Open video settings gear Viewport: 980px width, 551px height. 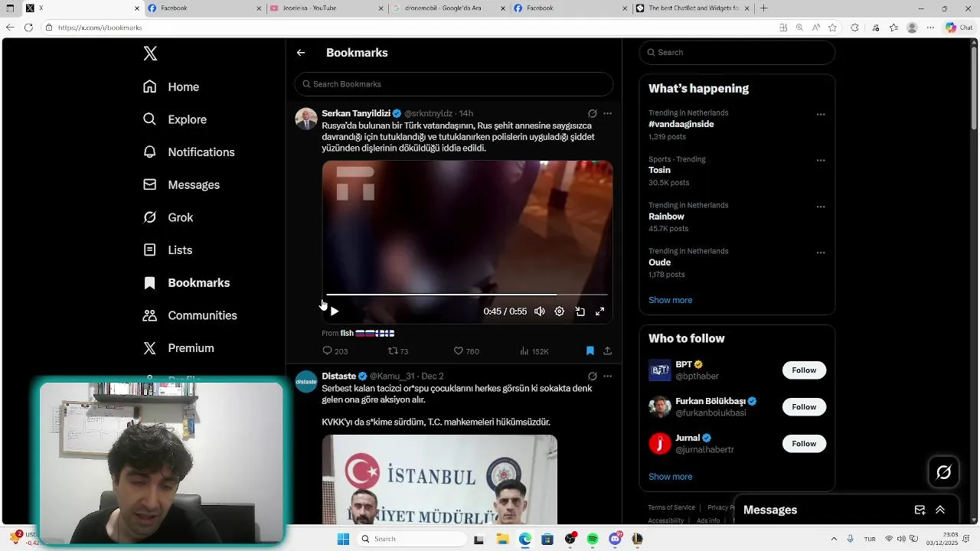click(x=560, y=311)
